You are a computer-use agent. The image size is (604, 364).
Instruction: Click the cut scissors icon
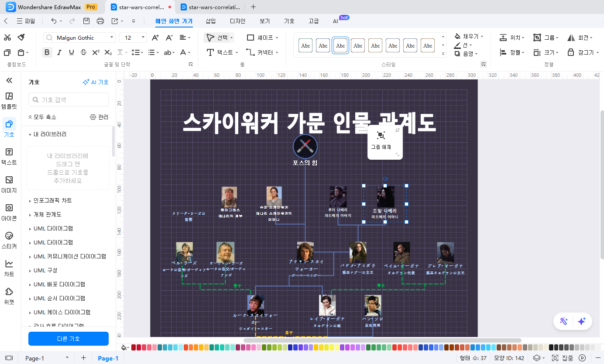[7, 38]
